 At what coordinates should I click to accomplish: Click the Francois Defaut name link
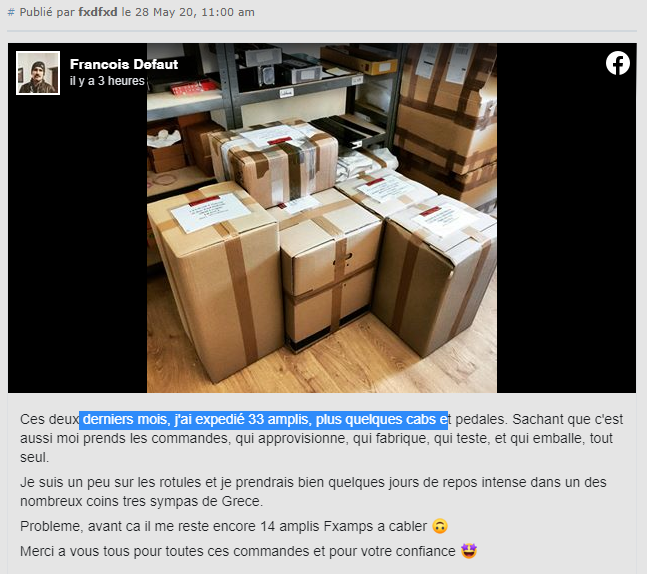pyautogui.click(x=124, y=64)
